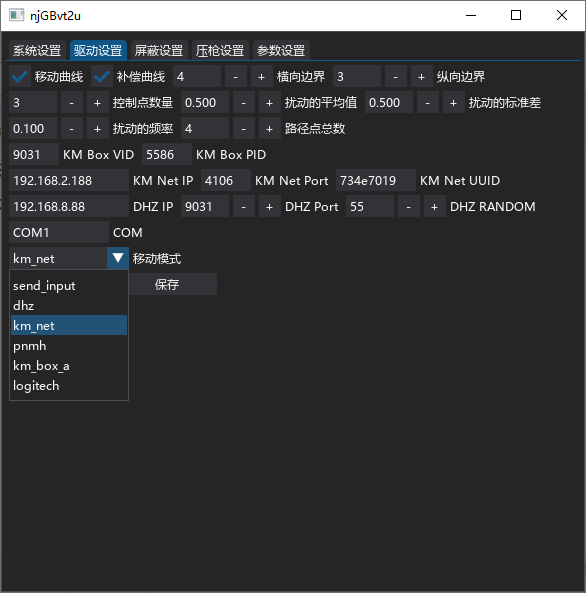
Task: Focus the DHZ IP field
Action: [69, 206]
